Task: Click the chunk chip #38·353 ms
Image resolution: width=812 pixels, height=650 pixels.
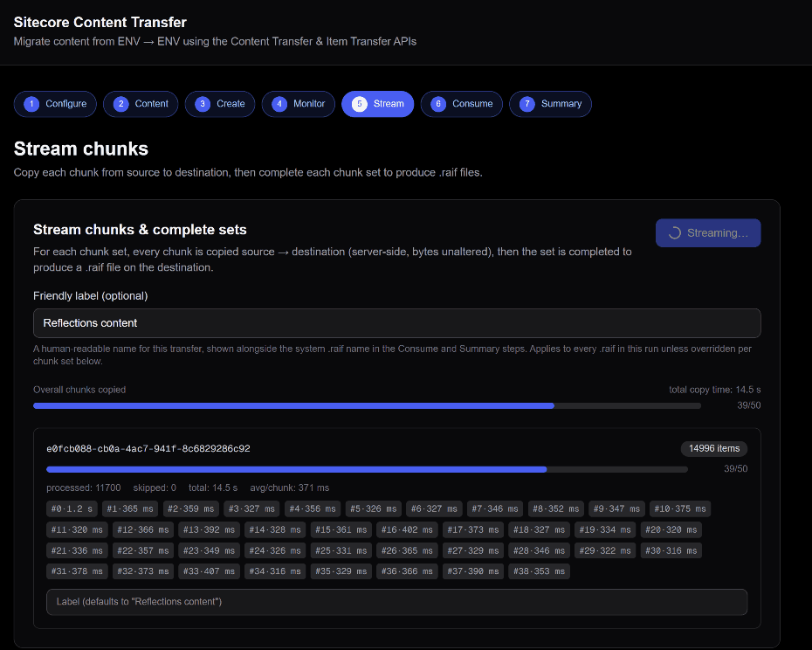Action: pos(539,571)
